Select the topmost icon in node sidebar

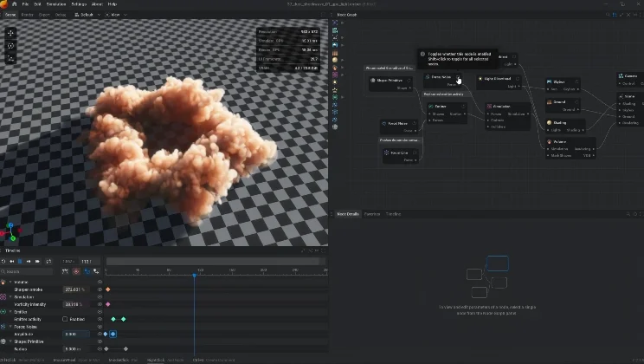335,23
